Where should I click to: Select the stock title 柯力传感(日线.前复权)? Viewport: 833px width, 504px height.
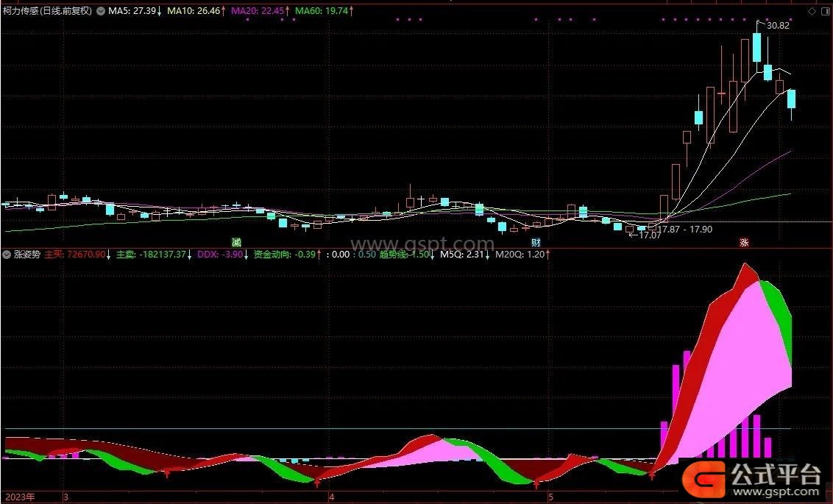pyautogui.click(x=47, y=10)
